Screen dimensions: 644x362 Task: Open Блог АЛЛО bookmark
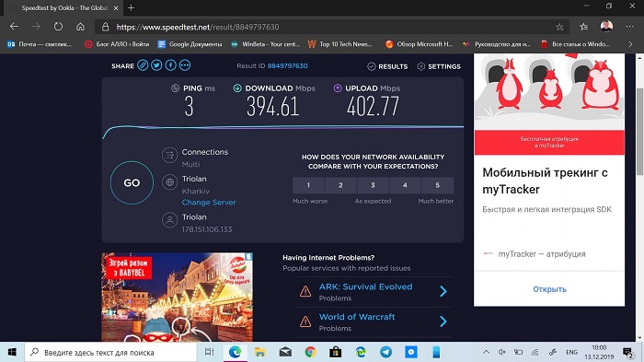[x=117, y=44]
